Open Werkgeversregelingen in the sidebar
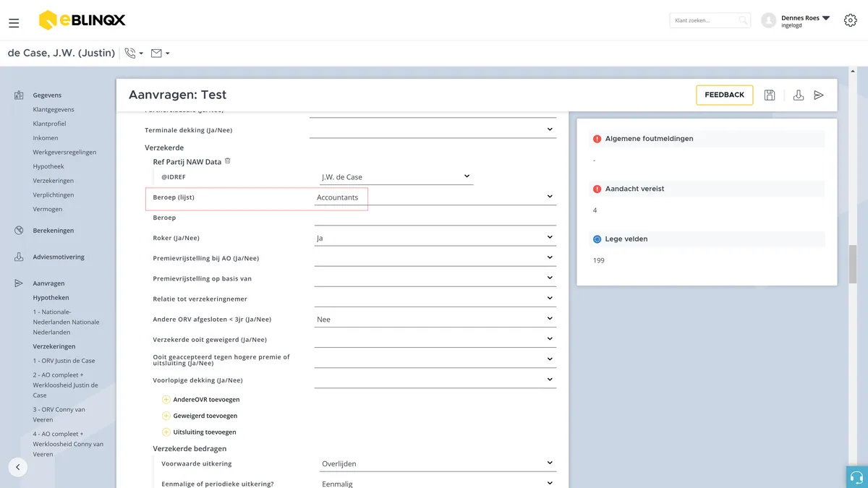Screen dimensions: 868x488 (x=64, y=152)
